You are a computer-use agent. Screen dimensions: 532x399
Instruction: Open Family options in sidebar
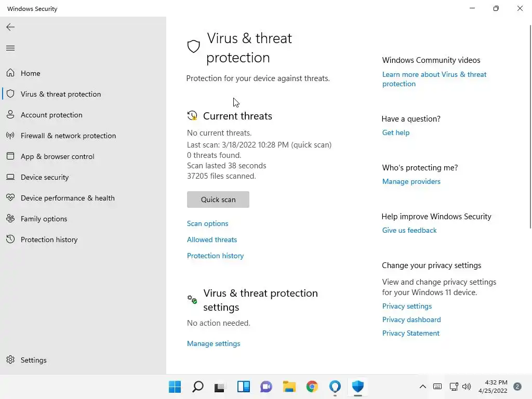click(44, 219)
